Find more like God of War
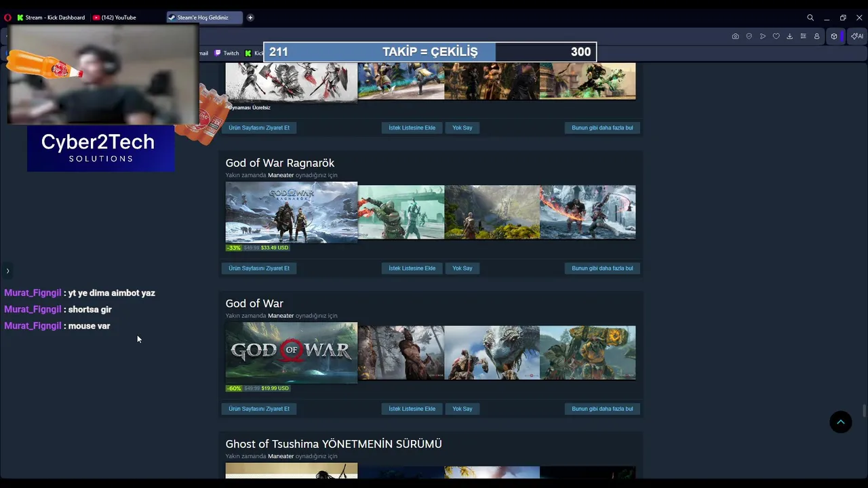 [x=602, y=409]
